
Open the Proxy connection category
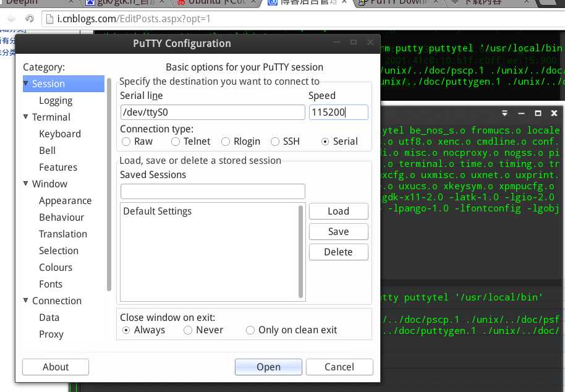click(x=51, y=334)
